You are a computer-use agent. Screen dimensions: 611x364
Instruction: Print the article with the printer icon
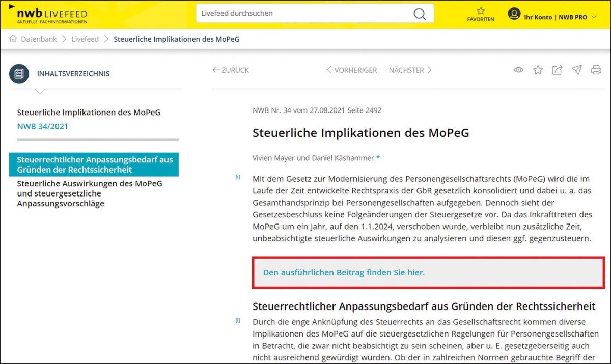coord(596,70)
